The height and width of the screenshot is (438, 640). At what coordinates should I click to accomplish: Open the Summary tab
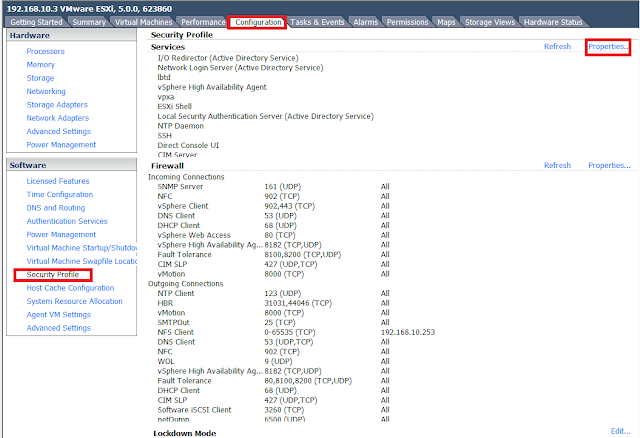coord(89,22)
